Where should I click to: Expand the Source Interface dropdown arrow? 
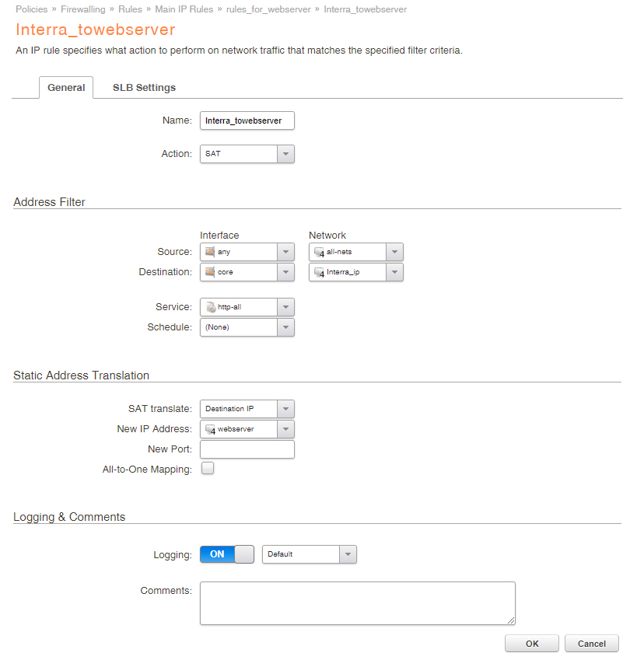(x=285, y=252)
